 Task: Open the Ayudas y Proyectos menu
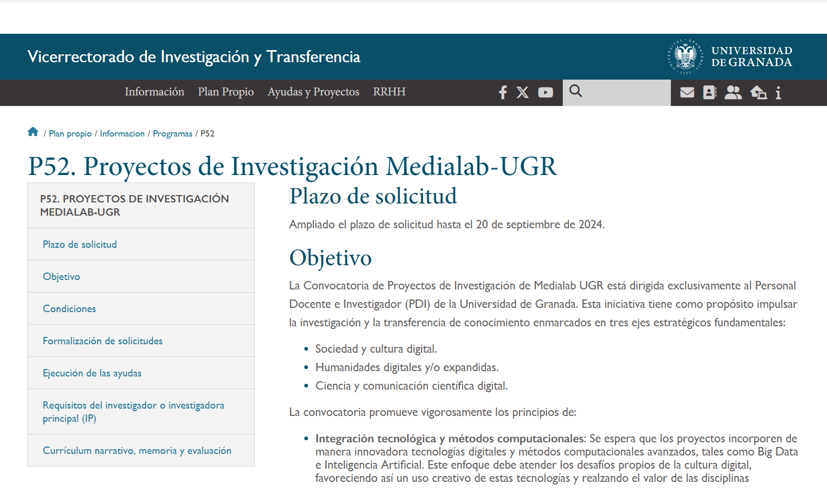(x=313, y=92)
